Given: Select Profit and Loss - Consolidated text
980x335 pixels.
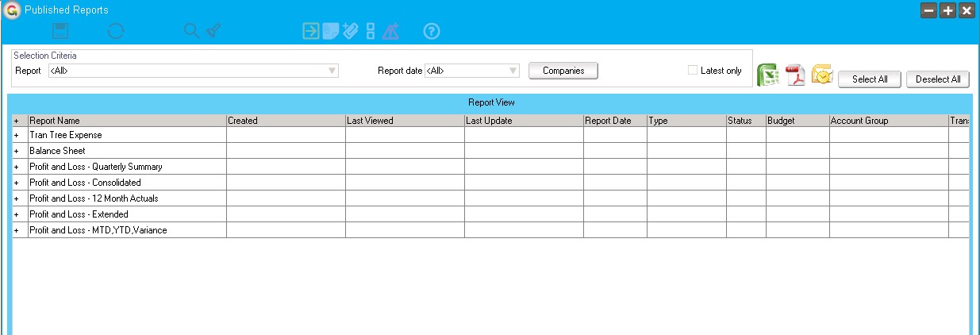Looking at the screenshot, I should coord(85,183).
